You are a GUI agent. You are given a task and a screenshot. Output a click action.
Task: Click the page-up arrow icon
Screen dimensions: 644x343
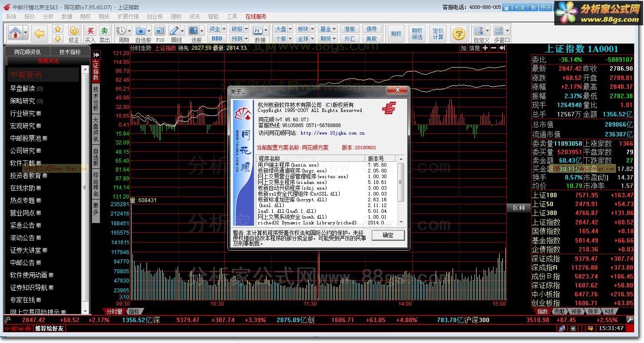pos(58,28)
